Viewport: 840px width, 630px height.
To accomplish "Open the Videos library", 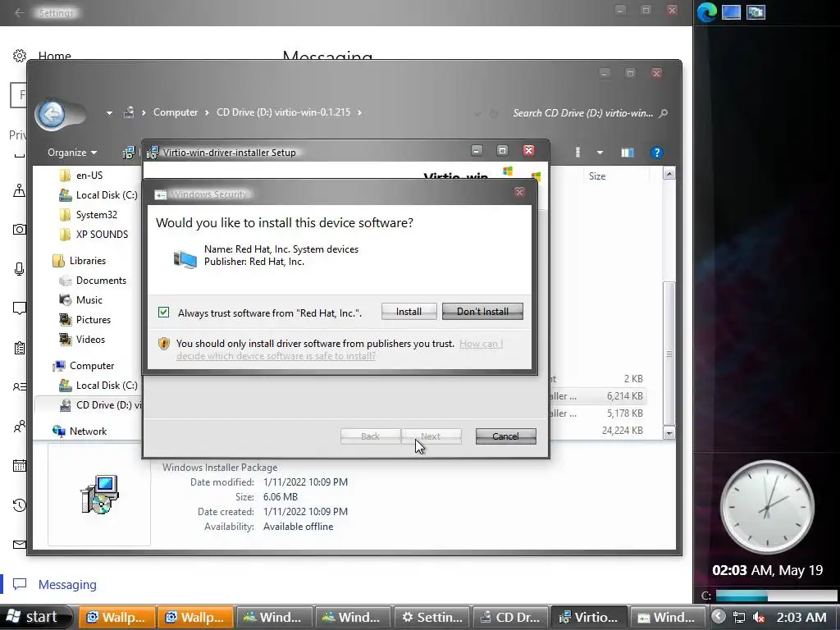I will [82, 340].
